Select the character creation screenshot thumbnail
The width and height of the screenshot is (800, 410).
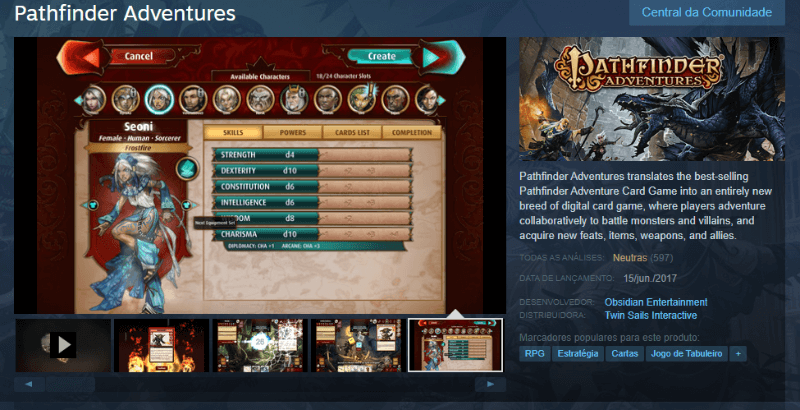tap(456, 345)
